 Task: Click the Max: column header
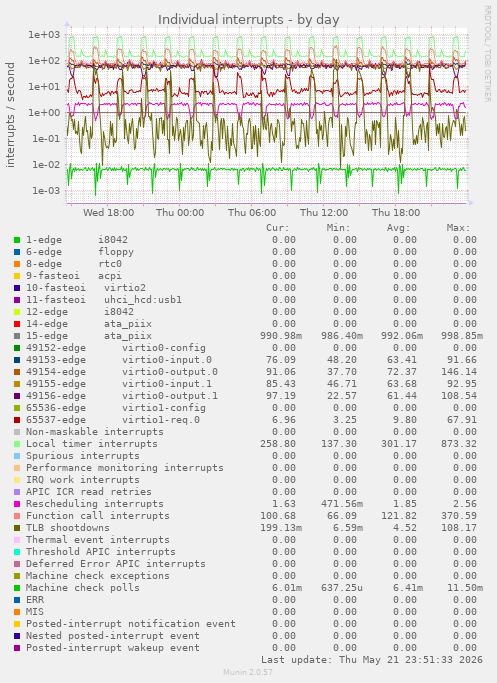tap(458, 228)
